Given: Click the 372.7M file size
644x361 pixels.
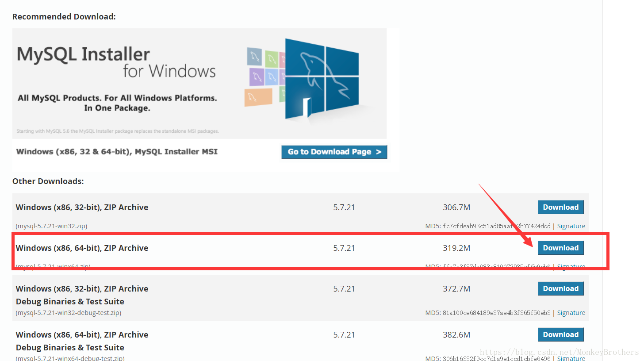Looking at the screenshot, I should click(456, 288).
